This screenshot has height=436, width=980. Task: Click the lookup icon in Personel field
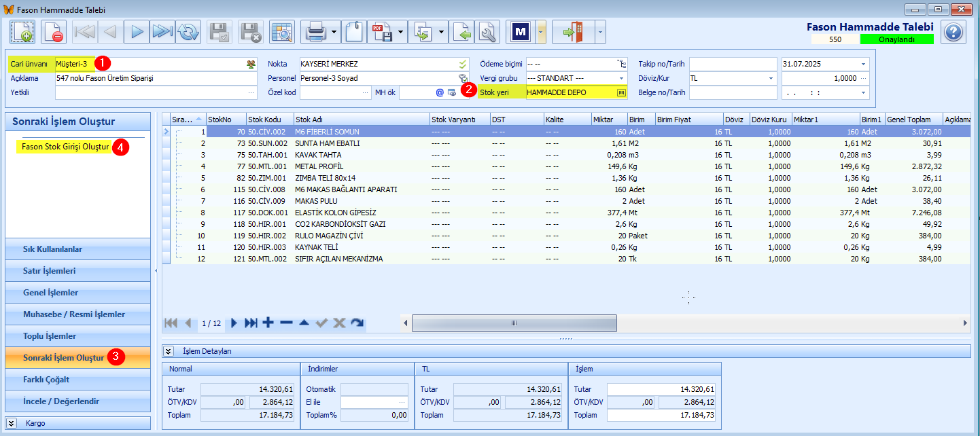pyautogui.click(x=463, y=78)
